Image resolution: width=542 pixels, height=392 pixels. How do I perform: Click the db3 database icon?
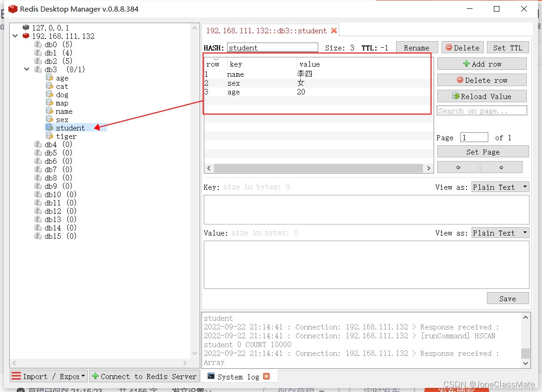[38, 69]
